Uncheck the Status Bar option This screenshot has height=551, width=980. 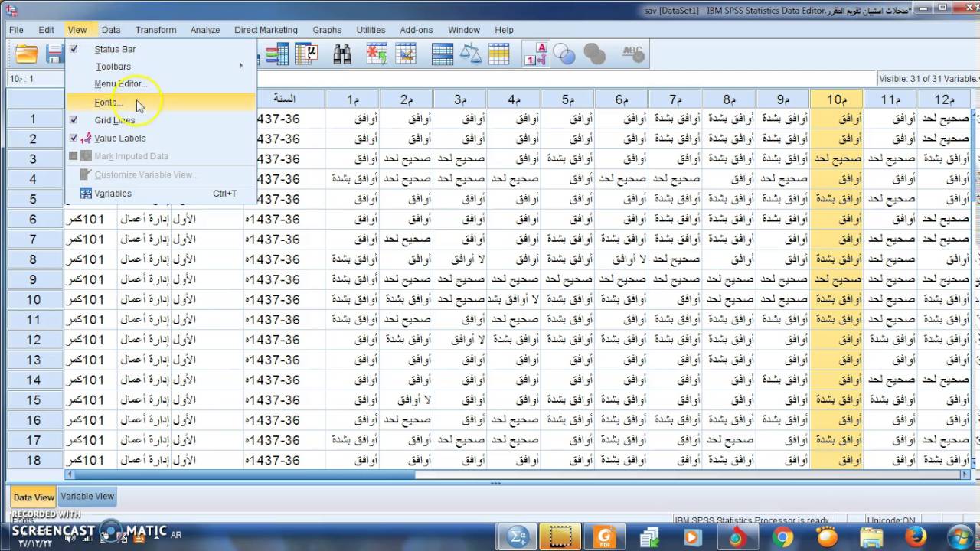point(115,49)
